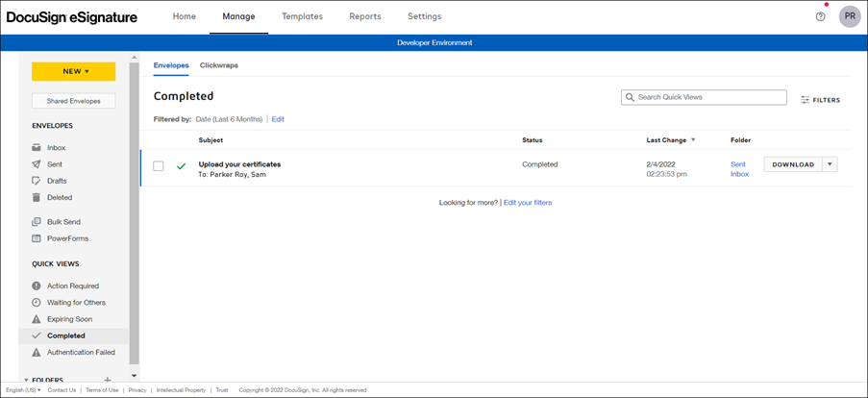Click the Inbox tray icon in sidebar
Image resolution: width=868 pixels, height=398 pixels.
click(37, 148)
